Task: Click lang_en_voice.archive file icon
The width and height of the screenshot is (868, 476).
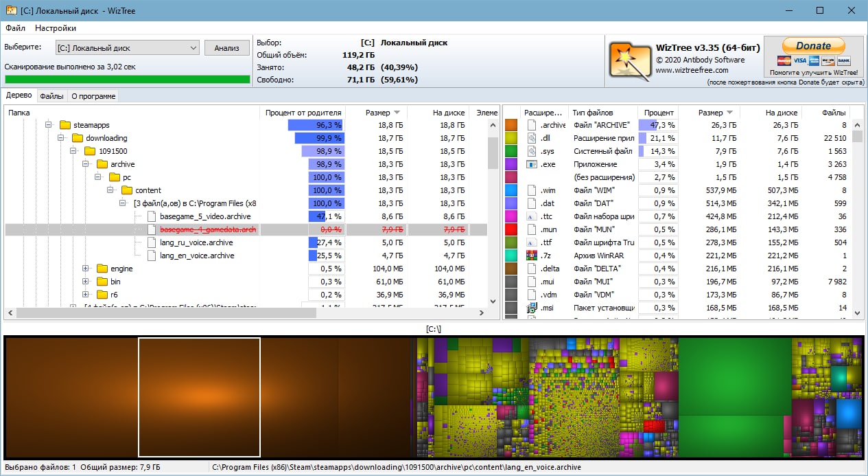Action: [x=152, y=256]
